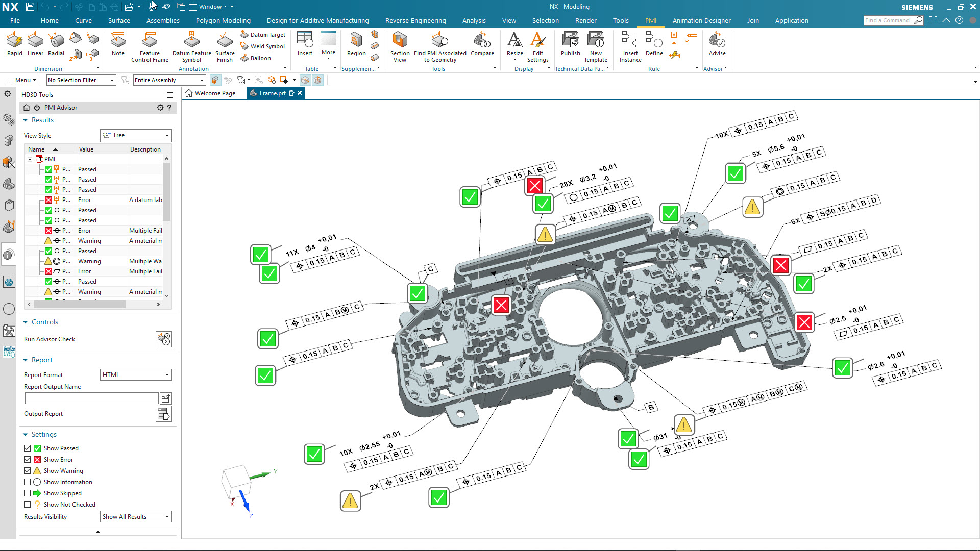Create a Note annotation
The width and height of the screenshot is (980, 551).
118,46
